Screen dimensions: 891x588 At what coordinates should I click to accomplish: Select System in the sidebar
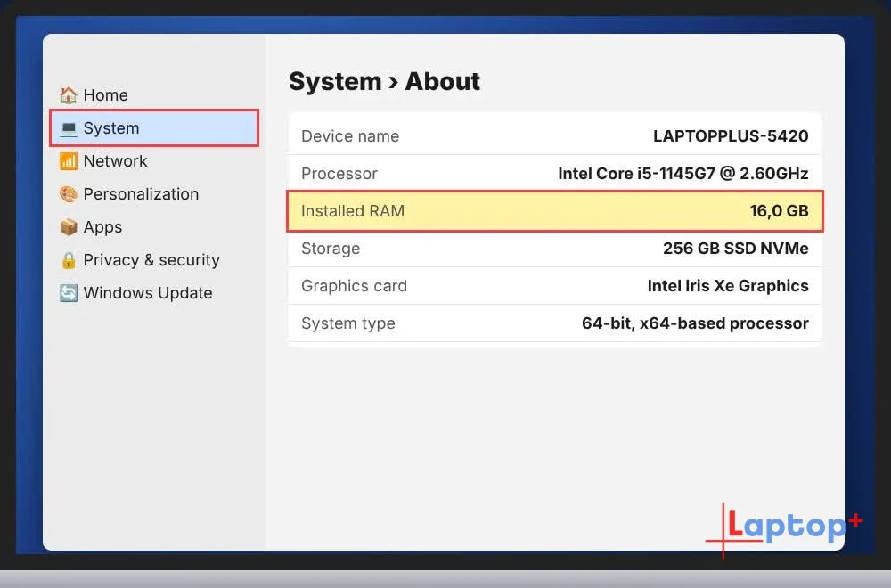154,128
